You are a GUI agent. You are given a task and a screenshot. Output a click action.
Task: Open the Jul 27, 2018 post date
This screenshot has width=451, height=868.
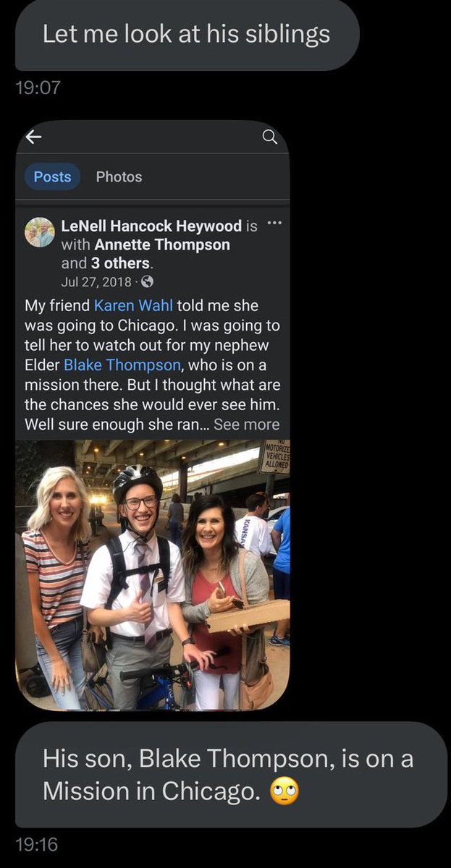[97, 281]
